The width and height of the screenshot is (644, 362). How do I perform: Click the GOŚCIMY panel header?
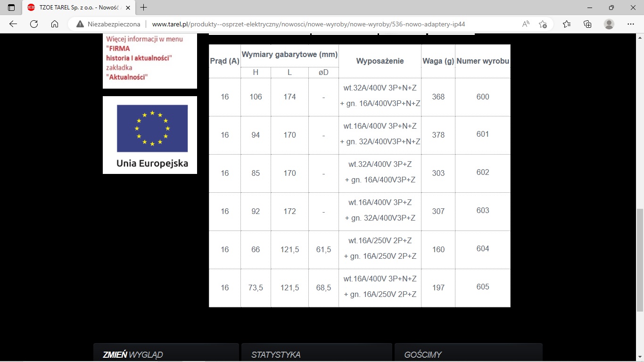423,354
